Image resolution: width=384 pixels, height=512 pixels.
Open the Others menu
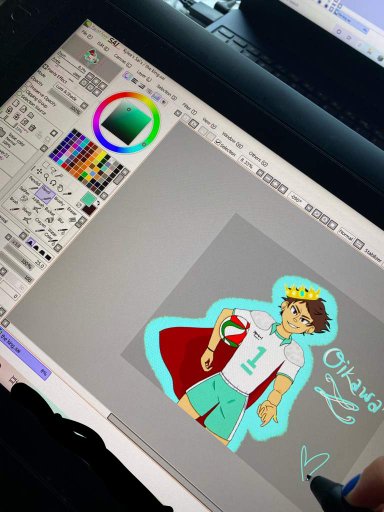pyautogui.click(x=258, y=159)
